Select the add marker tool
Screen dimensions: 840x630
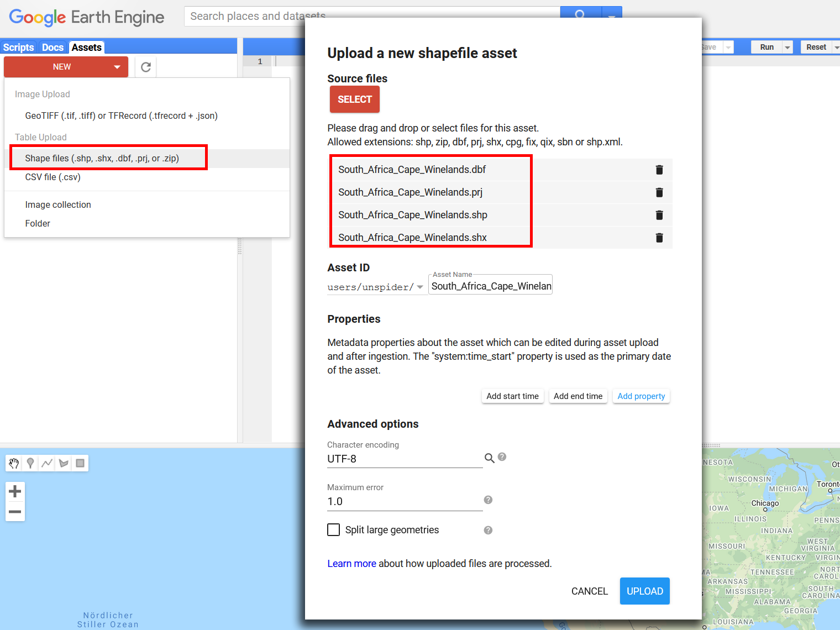(30, 463)
